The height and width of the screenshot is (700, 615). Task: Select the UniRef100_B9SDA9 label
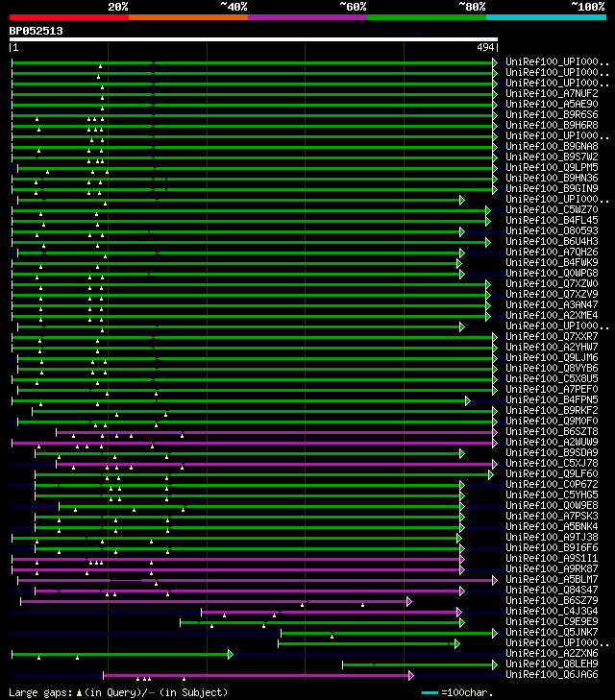tap(552, 452)
